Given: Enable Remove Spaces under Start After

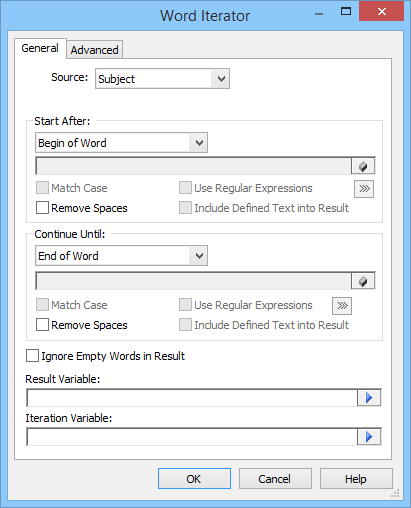Looking at the screenshot, I should click(x=42, y=208).
